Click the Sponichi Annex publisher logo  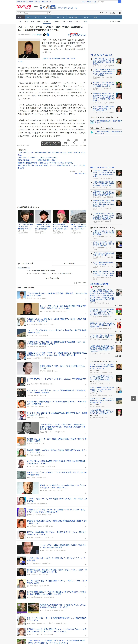tap(77, 35)
